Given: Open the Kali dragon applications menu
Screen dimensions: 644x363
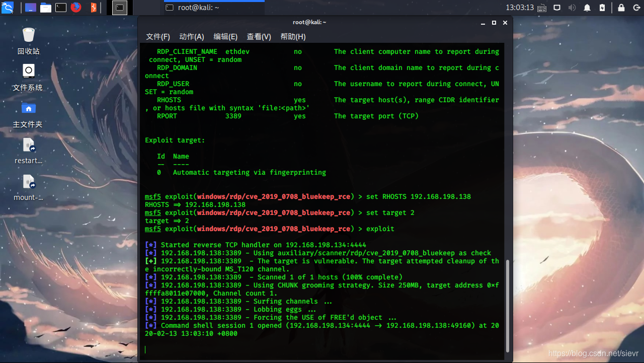Looking at the screenshot, I should (8, 8).
